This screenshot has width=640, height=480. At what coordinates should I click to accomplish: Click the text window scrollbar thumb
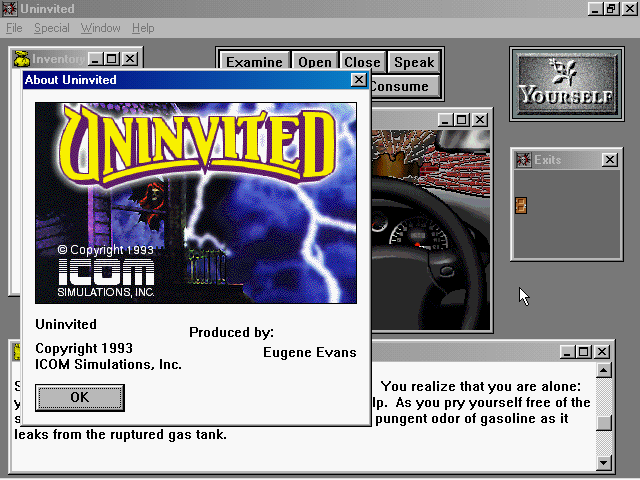pyautogui.click(x=604, y=423)
